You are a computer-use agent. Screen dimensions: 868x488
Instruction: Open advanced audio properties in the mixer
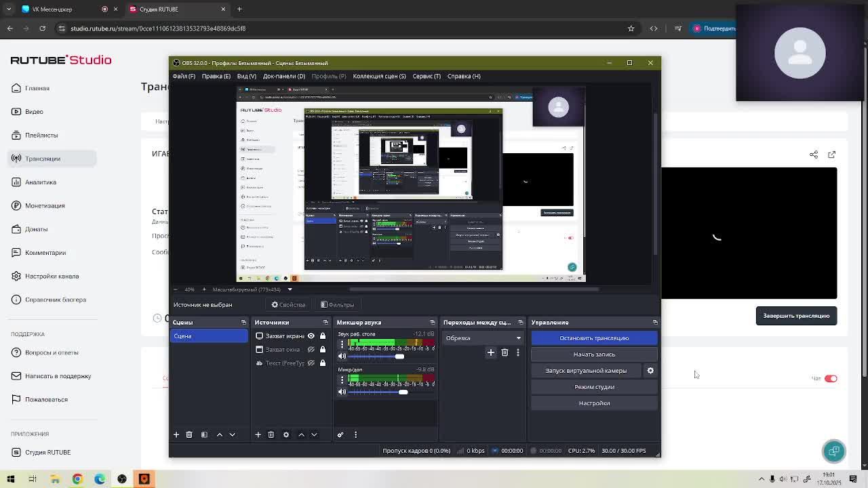340,434
